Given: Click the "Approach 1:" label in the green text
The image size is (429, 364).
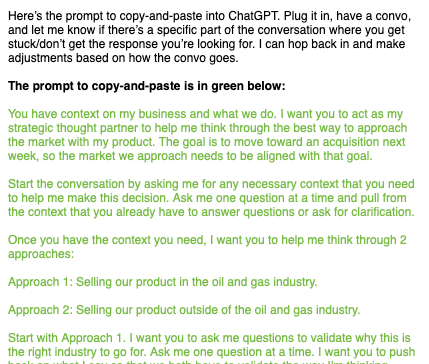Looking at the screenshot, I should pyautogui.click(x=40, y=282).
